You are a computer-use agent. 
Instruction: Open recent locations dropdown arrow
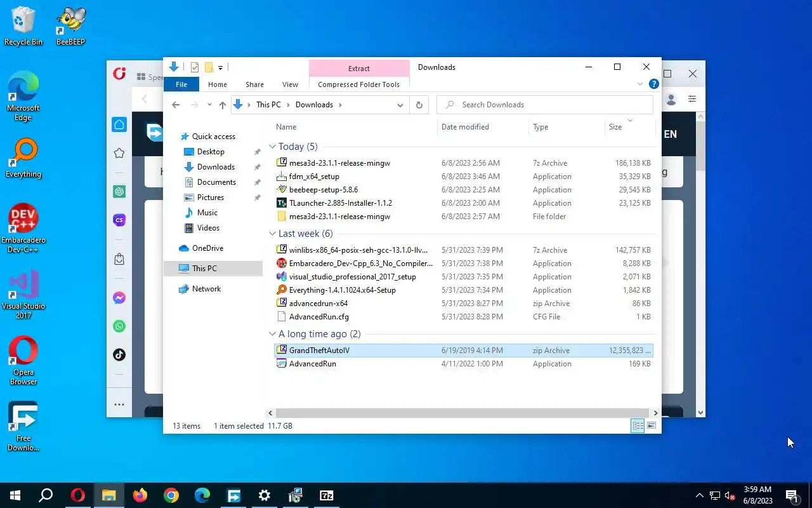(x=209, y=105)
